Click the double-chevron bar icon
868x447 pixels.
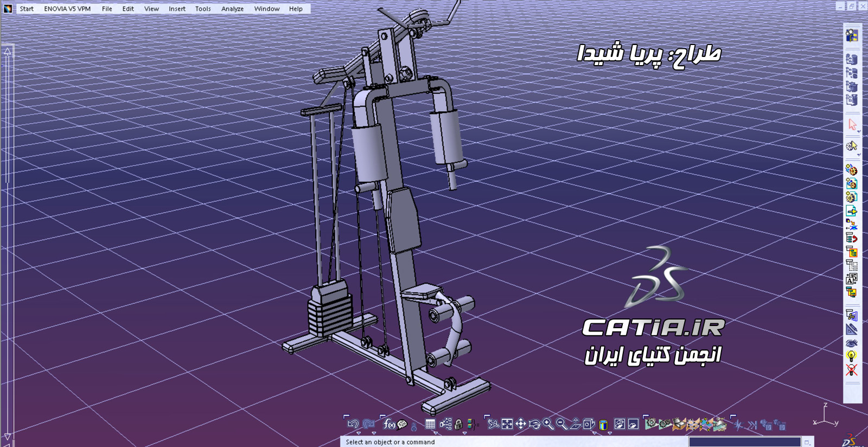(x=752, y=425)
